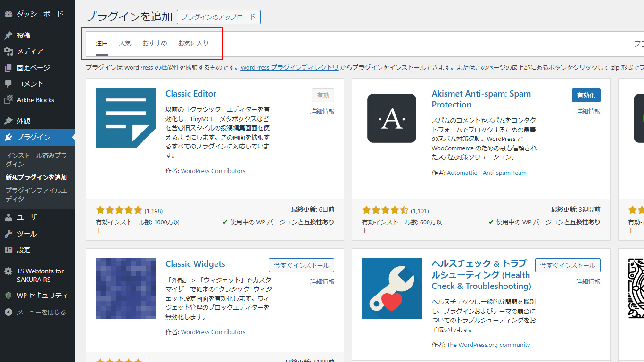The width and height of the screenshot is (644, 362).
Task: Click the WP セキュリティ shield icon
Action: pos(8,296)
